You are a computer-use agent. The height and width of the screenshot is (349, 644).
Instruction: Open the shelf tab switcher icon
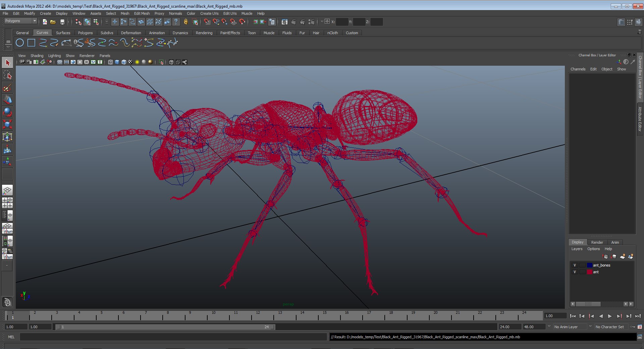[x=8, y=42]
